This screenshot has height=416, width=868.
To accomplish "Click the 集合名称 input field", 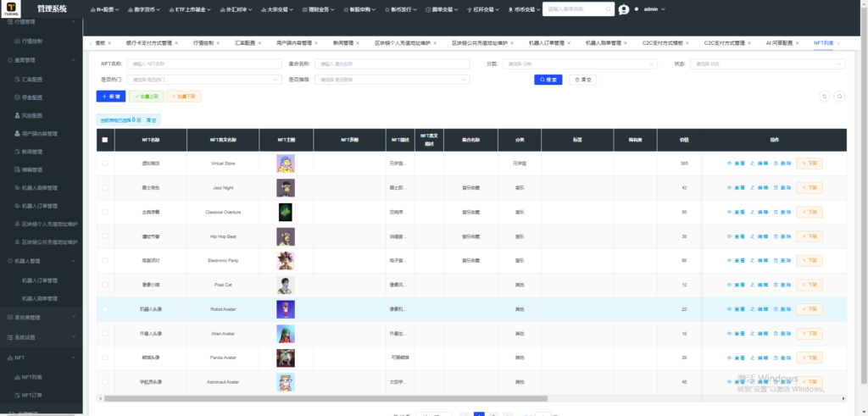I will pyautogui.click(x=392, y=64).
